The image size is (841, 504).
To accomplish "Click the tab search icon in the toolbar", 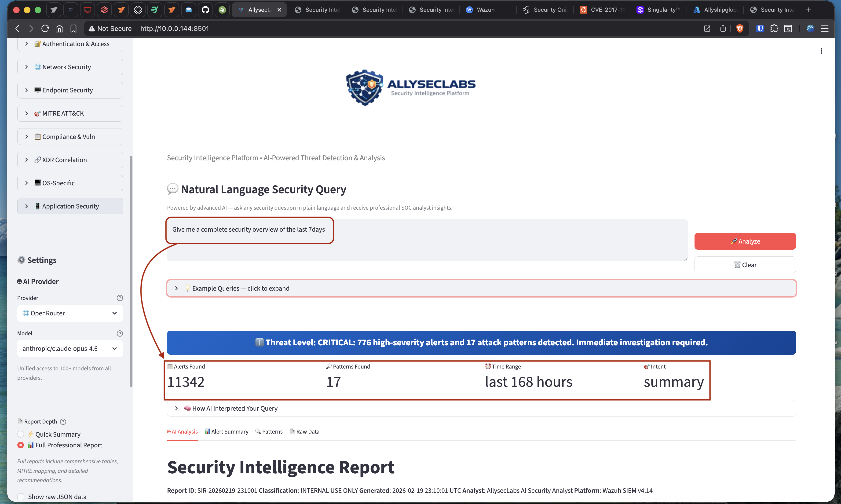I will (x=788, y=29).
